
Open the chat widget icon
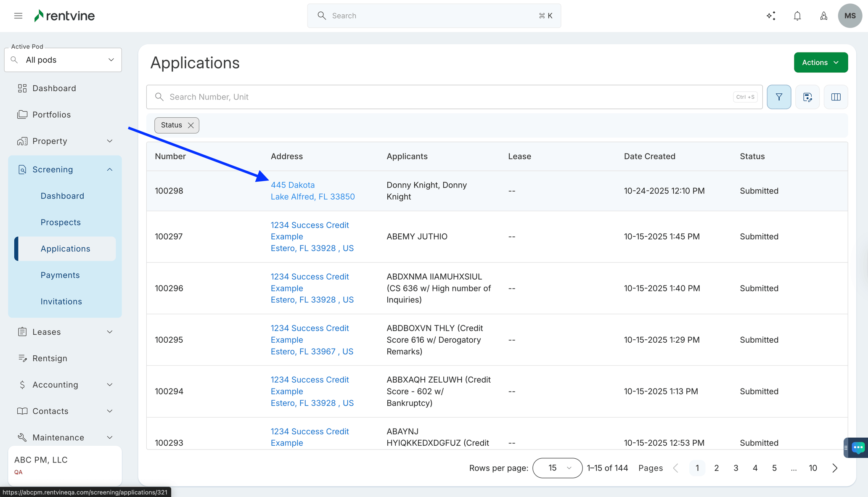858,447
